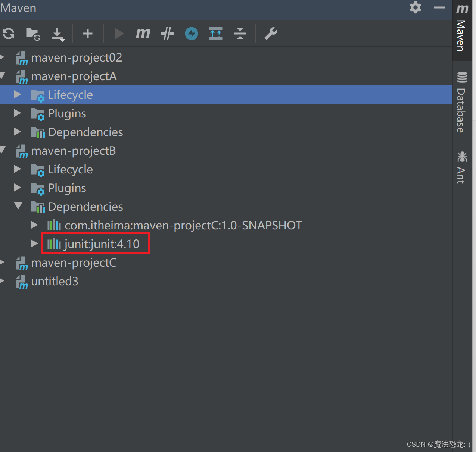Select maven-projectB module label
This screenshot has height=452, width=476.
tap(74, 151)
